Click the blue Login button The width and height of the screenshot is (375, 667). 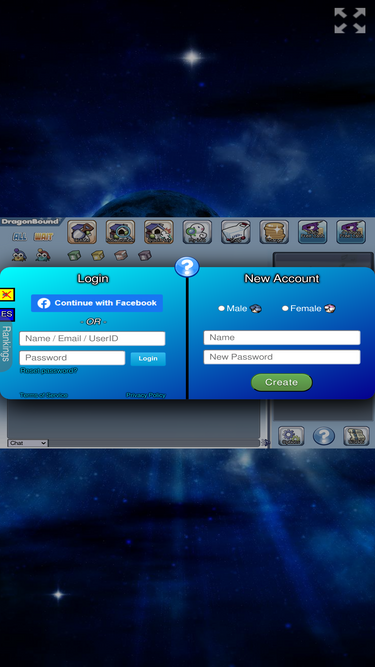coord(148,359)
